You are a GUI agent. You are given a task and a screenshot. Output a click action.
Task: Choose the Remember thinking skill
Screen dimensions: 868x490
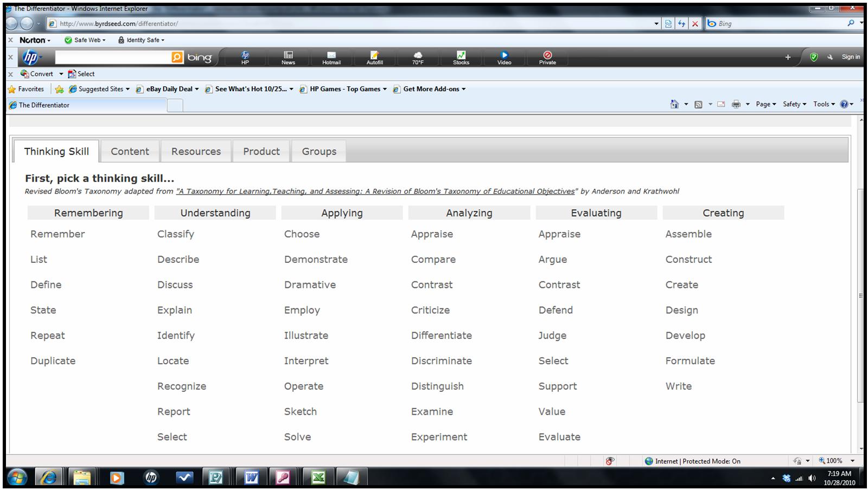pyautogui.click(x=58, y=234)
